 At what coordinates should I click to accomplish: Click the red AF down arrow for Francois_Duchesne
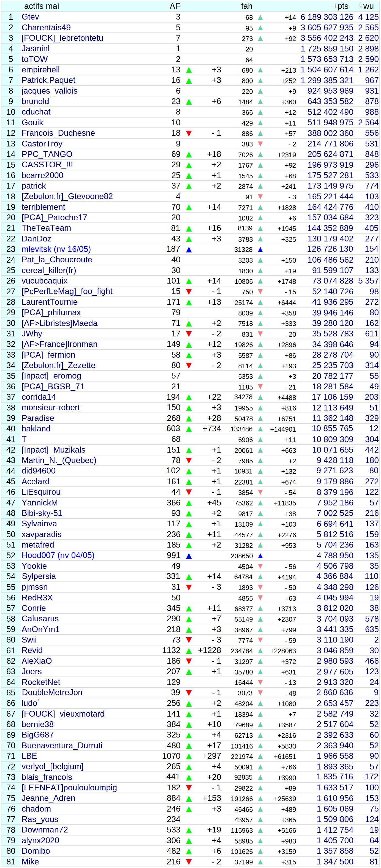(189, 134)
